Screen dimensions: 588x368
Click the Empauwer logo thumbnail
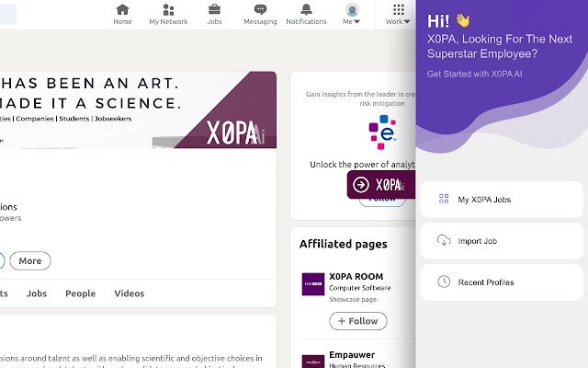313,362
